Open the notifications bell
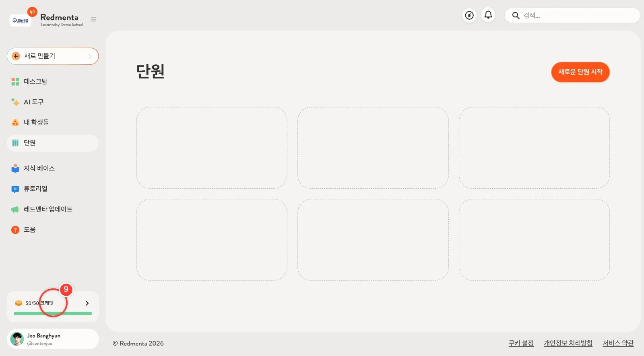 (x=488, y=15)
